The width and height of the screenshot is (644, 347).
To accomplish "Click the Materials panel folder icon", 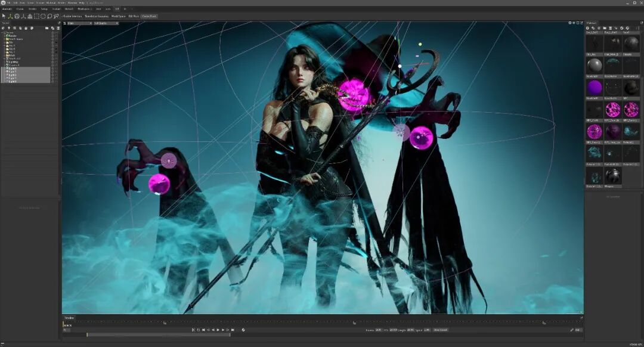I will [605, 28].
